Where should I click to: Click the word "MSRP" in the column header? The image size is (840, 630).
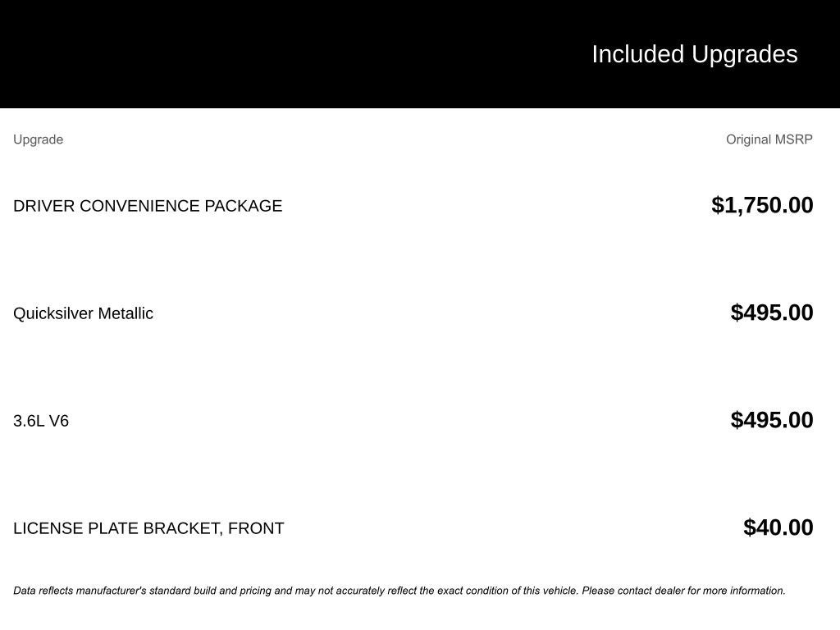793,139
